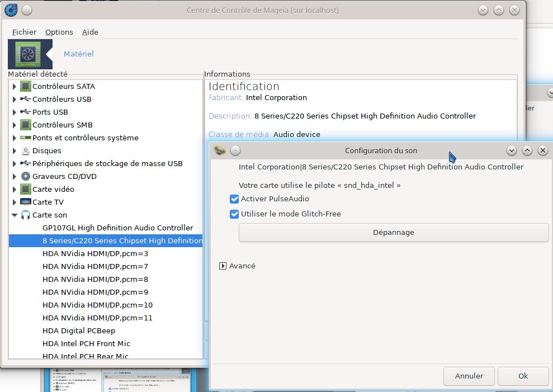Select GP107GL High Definition Audio Controller
Viewport: 553px width, 392px height.
pyautogui.click(x=117, y=228)
